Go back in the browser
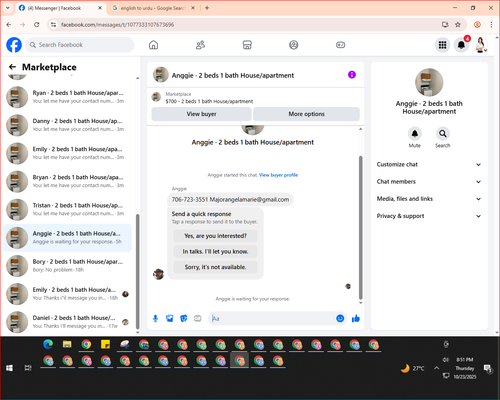 9,25
